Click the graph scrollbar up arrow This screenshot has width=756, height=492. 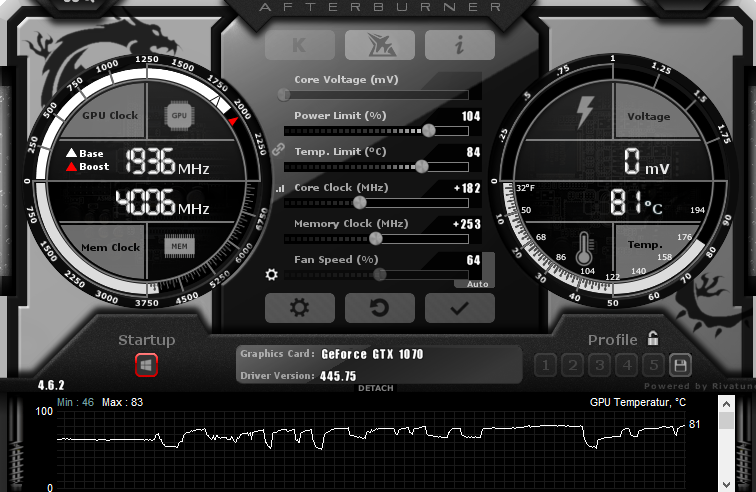click(x=726, y=404)
